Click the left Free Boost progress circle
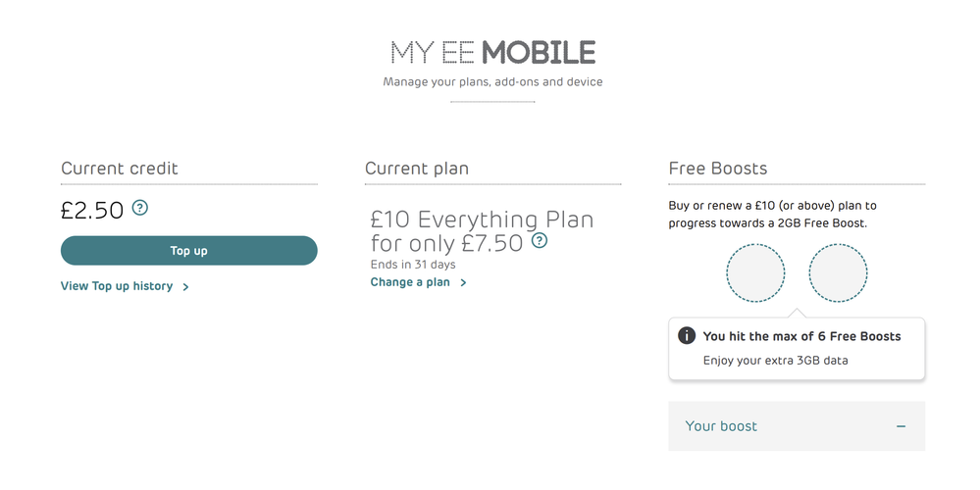The width and height of the screenshot is (980, 490). click(755, 272)
